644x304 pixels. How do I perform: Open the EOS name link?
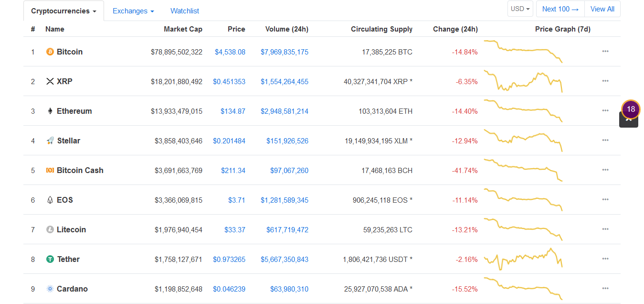point(65,200)
